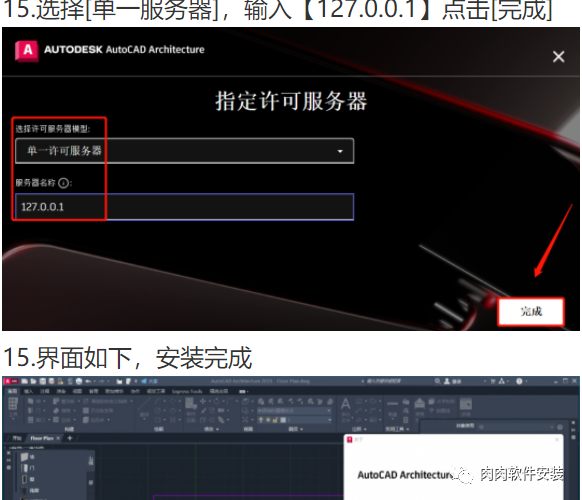Screen dimensions: 582x500
Task: Click the AutoCAD application menu A button
Action: [10, 381]
